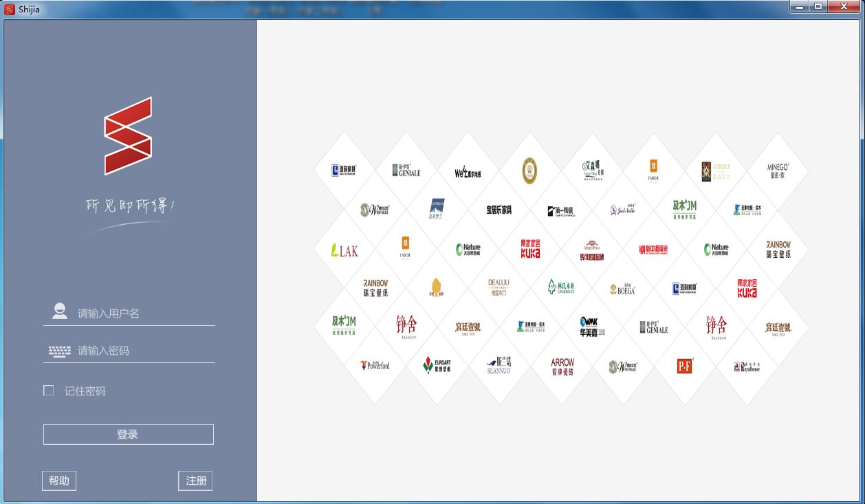
Task: Select the Jade Noble brand tile
Action: pyautogui.click(x=623, y=210)
